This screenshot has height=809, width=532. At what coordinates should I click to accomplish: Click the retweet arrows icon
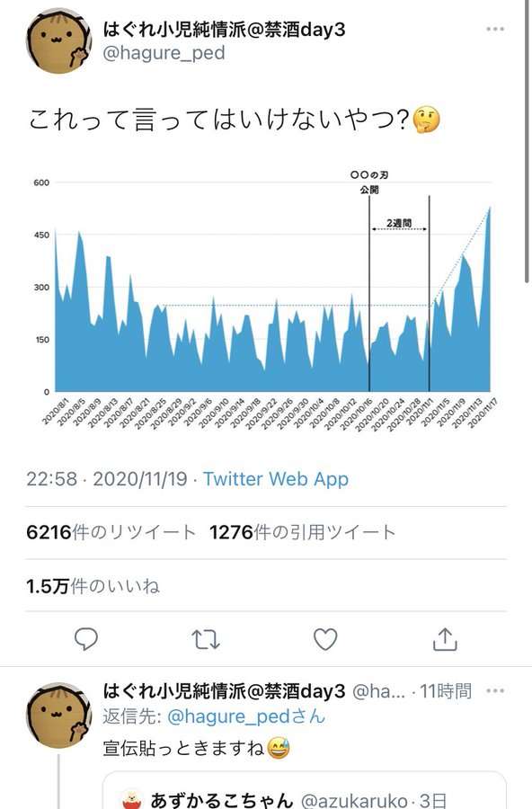(x=206, y=639)
